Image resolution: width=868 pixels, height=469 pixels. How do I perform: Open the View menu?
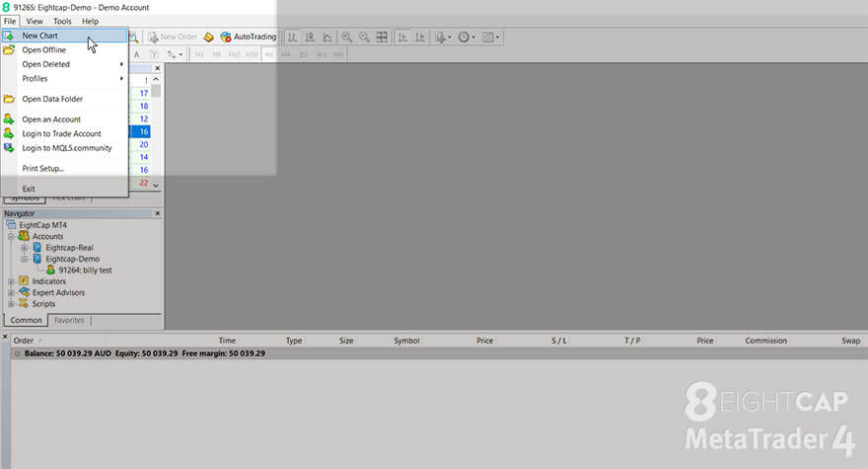pyautogui.click(x=35, y=21)
